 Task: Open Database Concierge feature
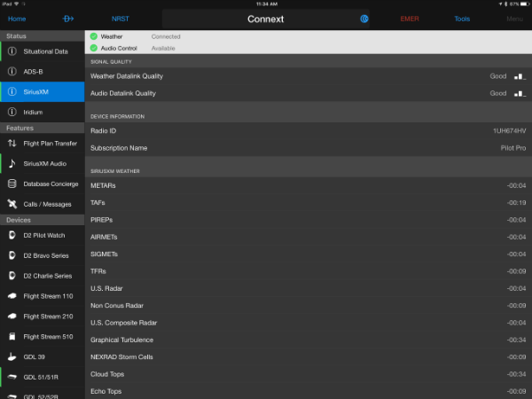click(42, 184)
